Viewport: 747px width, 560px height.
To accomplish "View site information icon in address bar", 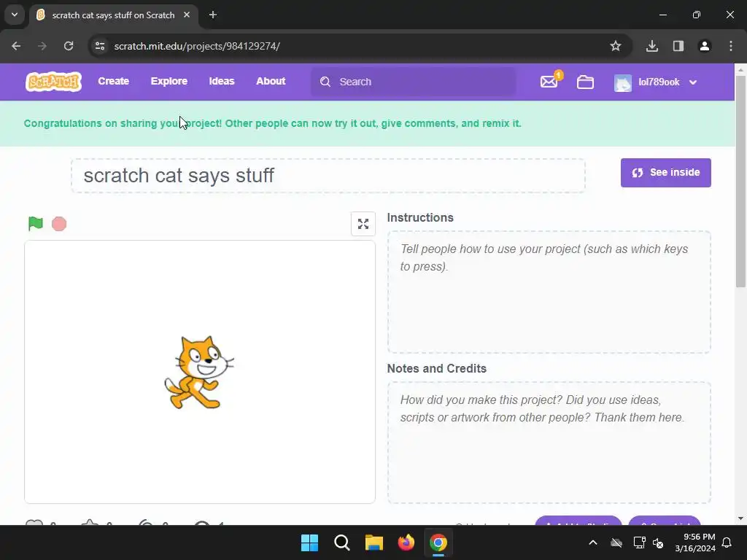I will point(99,46).
